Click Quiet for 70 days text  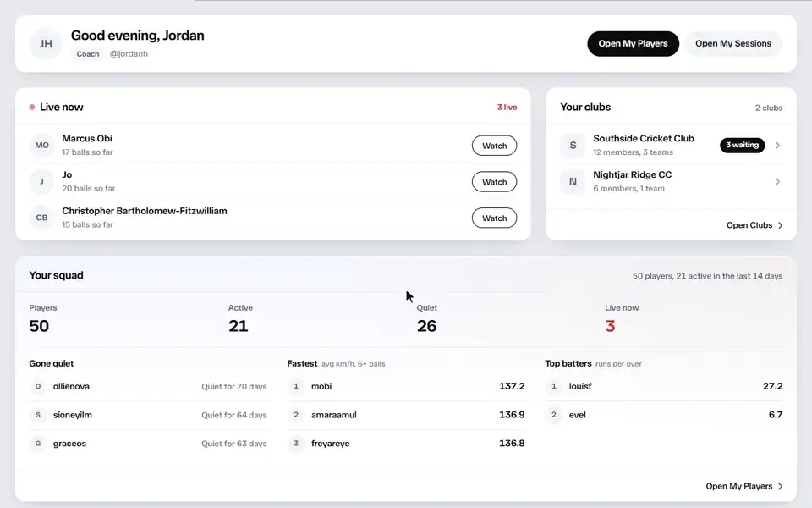pos(234,387)
